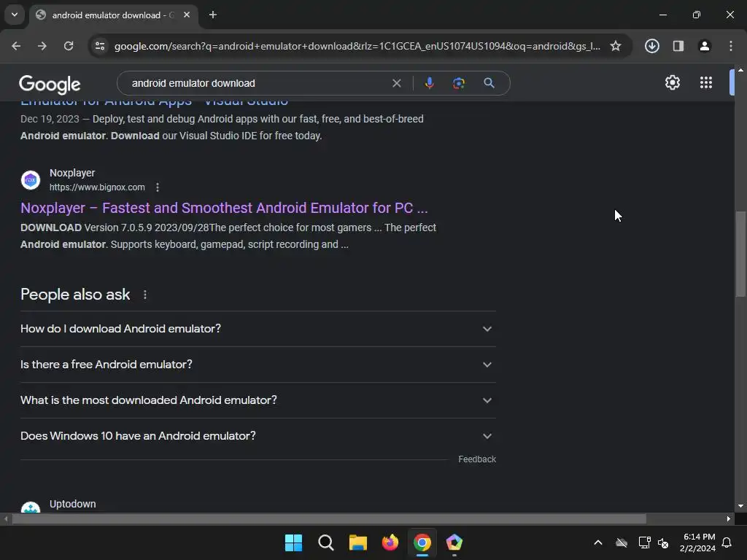Image resolution: width=747 pixels, height=560 pixels.
Task: Click the Noxplayer site favicon
Action: (31, 180)
